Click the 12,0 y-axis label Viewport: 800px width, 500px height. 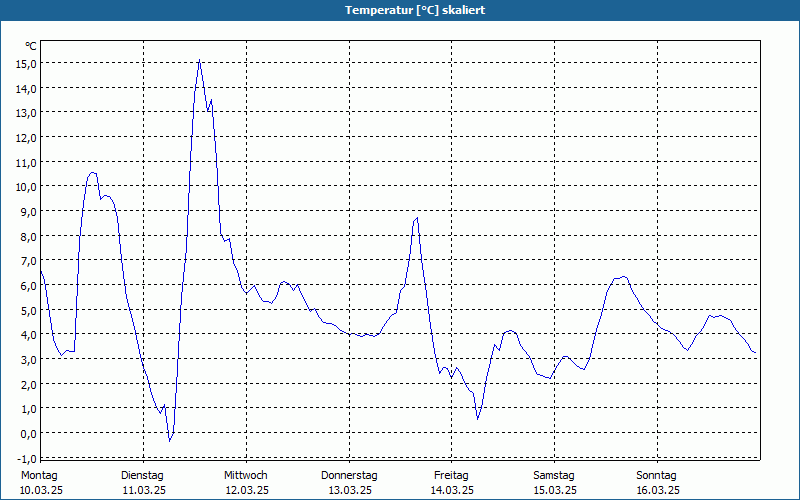[x=26, y=138]
